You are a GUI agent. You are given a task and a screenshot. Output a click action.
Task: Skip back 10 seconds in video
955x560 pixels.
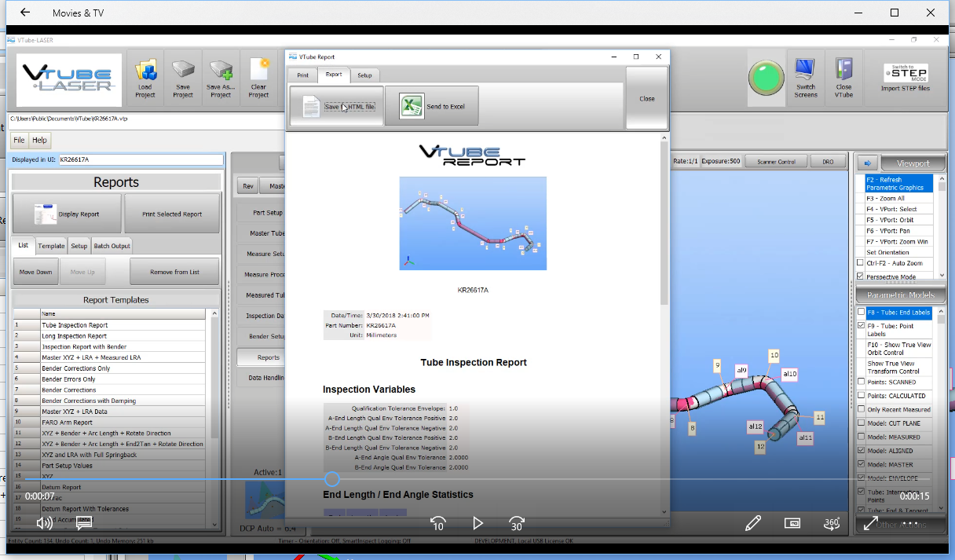pos(438,523)
